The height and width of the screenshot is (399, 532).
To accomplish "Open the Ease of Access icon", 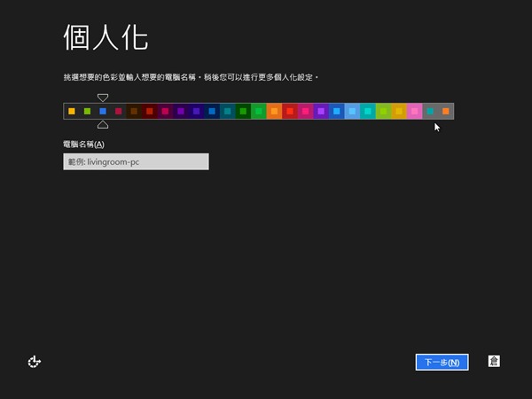I will tap(35, 361).
